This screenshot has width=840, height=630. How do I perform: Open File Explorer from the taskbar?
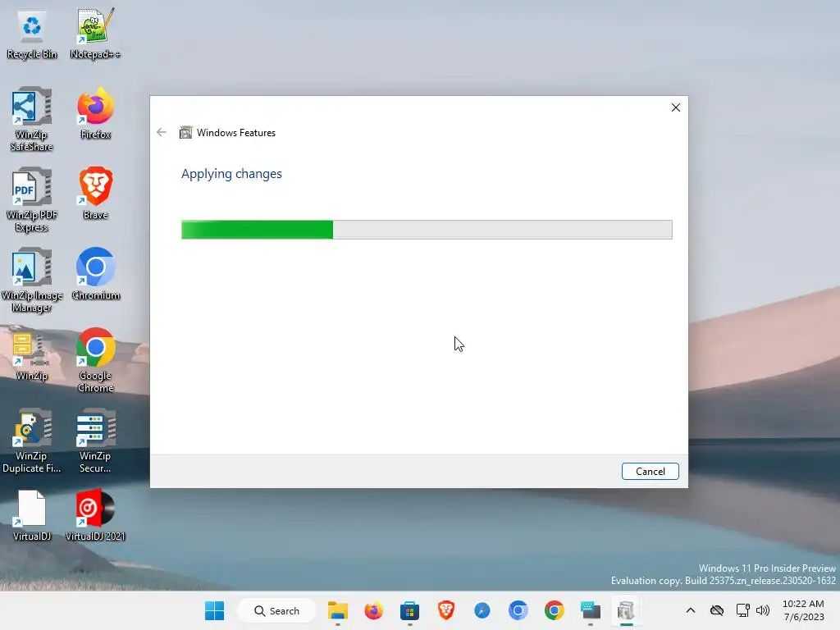click(x=337, y=610)
